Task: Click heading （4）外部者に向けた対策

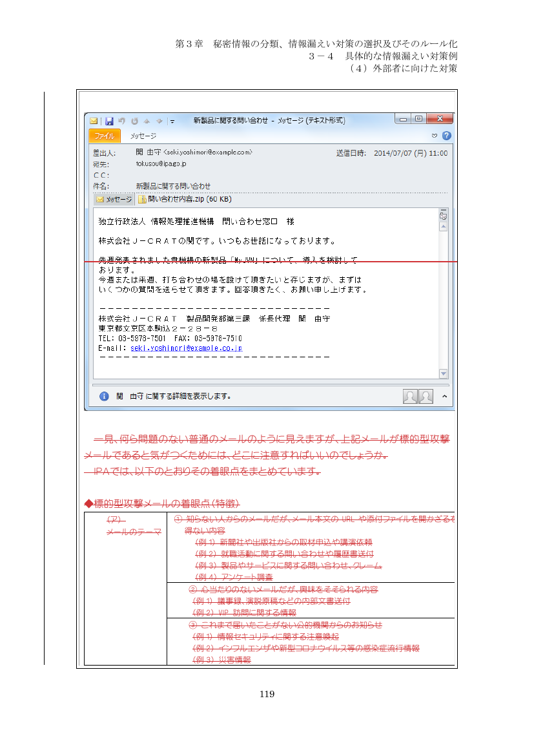Action: pos(403,68)
